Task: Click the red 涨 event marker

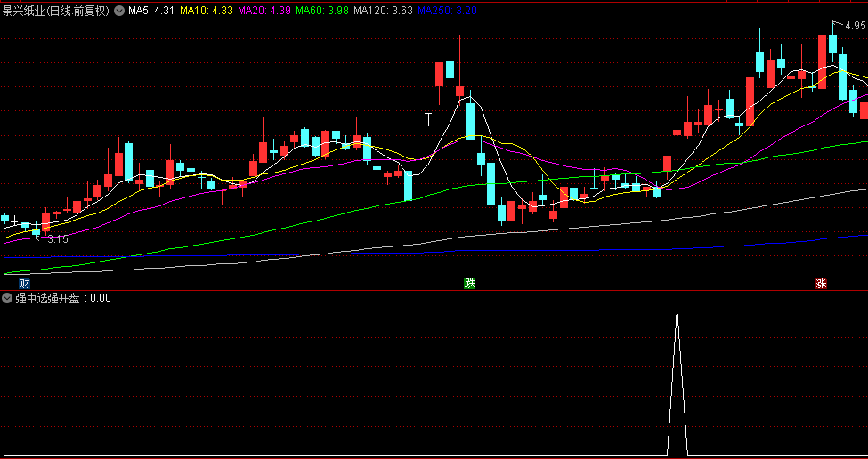Action: tap(820, 284)
